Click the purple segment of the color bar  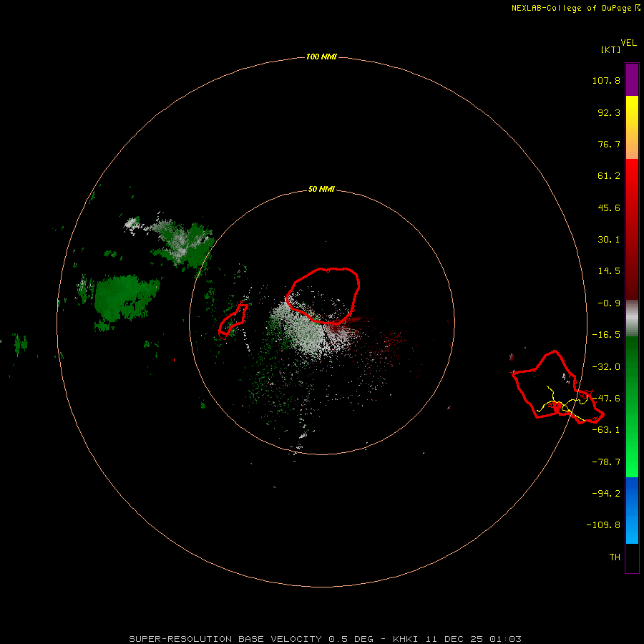(x=632, y=79)
